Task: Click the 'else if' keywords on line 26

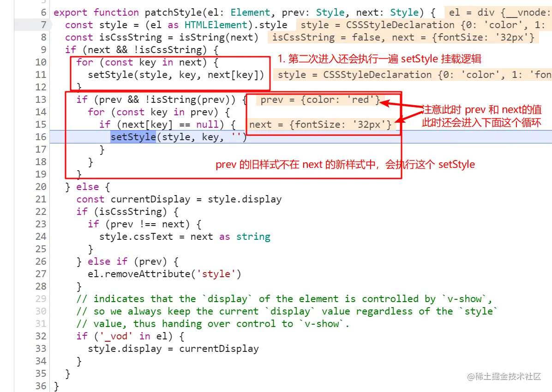Action: coord(108,261)
